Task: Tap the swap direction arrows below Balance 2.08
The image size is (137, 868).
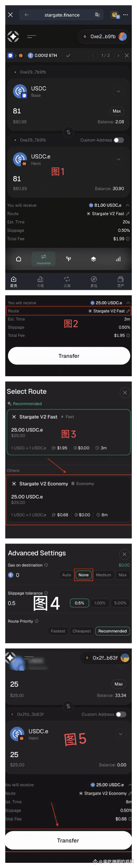Action: 68,132
